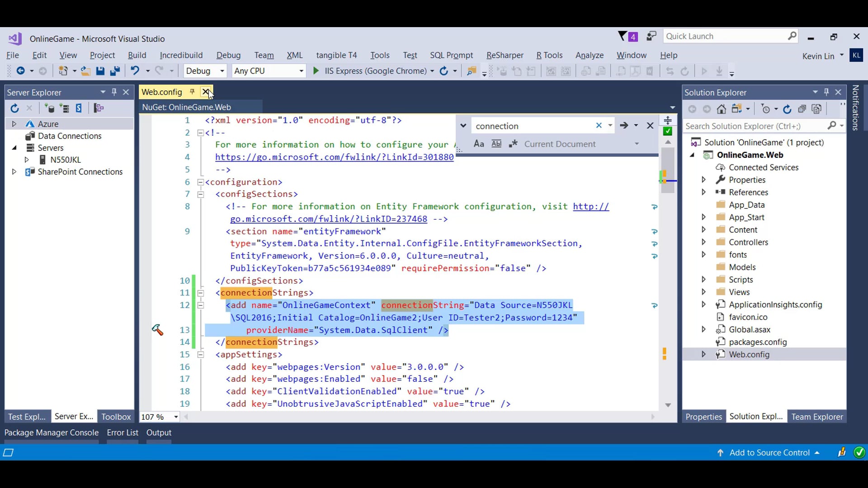Screen dimensions: 868x488
Task: Click the Refresh icon in Server Explorer
Action: [14, 108]
